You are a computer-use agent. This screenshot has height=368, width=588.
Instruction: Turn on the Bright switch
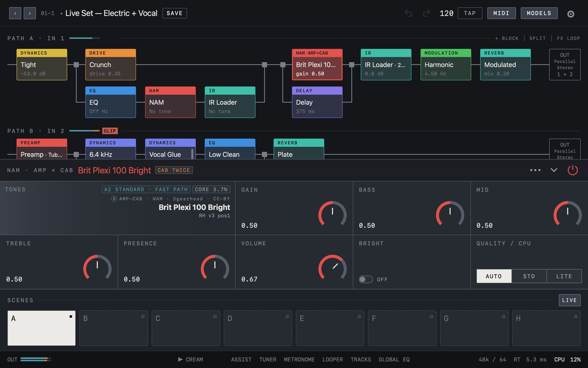tap(366, 279)
